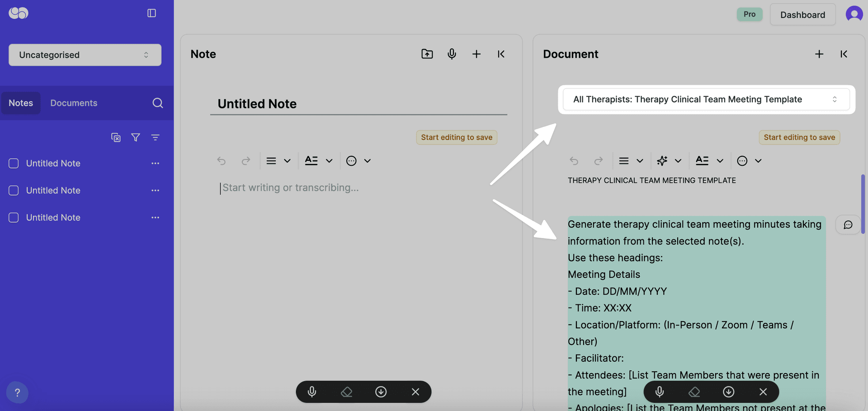Select the Notes tab
This screenshot has width=868, height=411.
point(21,103)
